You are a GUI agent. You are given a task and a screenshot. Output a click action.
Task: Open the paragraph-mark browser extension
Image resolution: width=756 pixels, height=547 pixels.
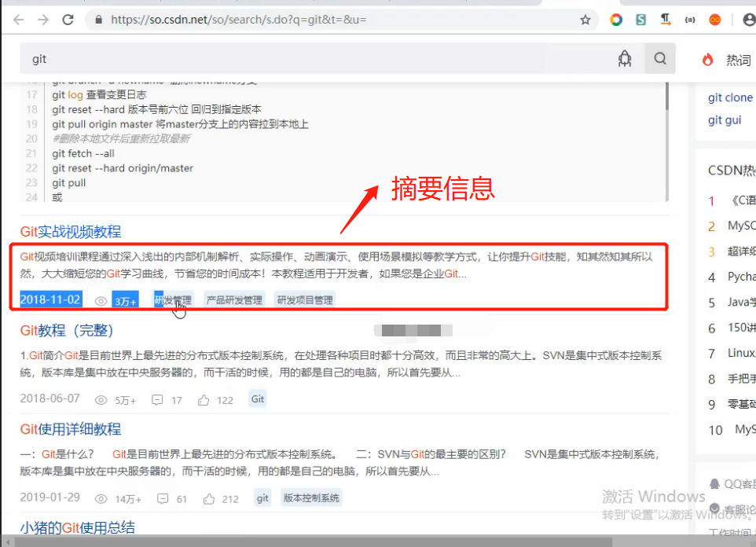(x=666, y=20)
